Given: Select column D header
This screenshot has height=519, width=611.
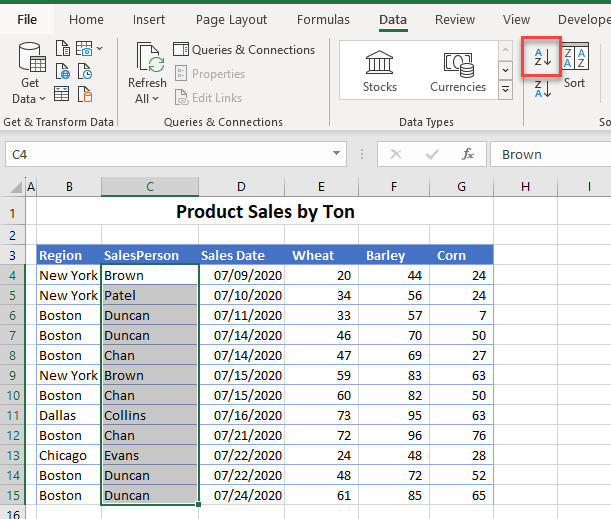Looking at the screenshot, I should (x=241, y=186).
